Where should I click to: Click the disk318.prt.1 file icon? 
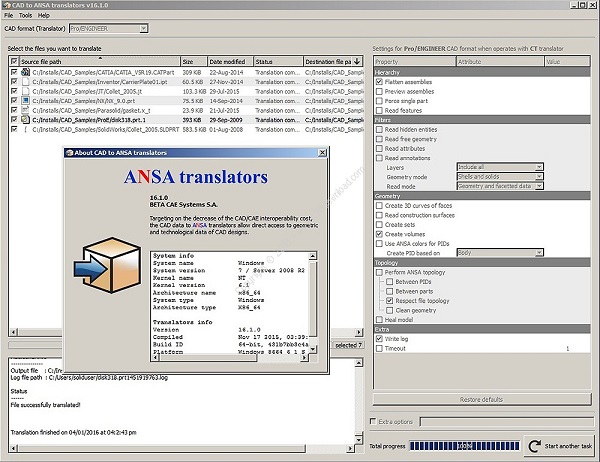click(26, 119)
